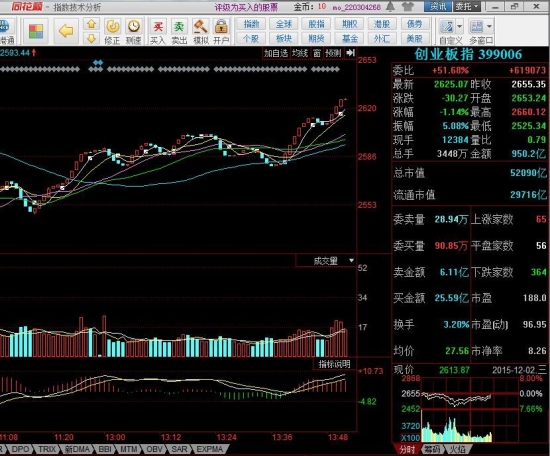Click the mini intraday chart thumbnail
This screenshot has width=550, height=456.
click(470, 409)
